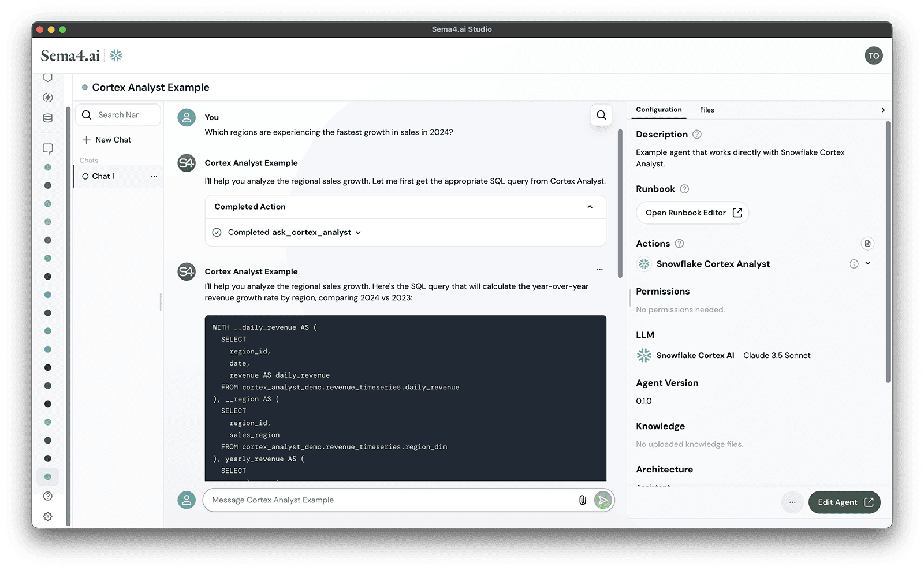Viewport: 924px width, 570px height.
Task: Collapse the Completed Action panel
Action: click(590, 206)
